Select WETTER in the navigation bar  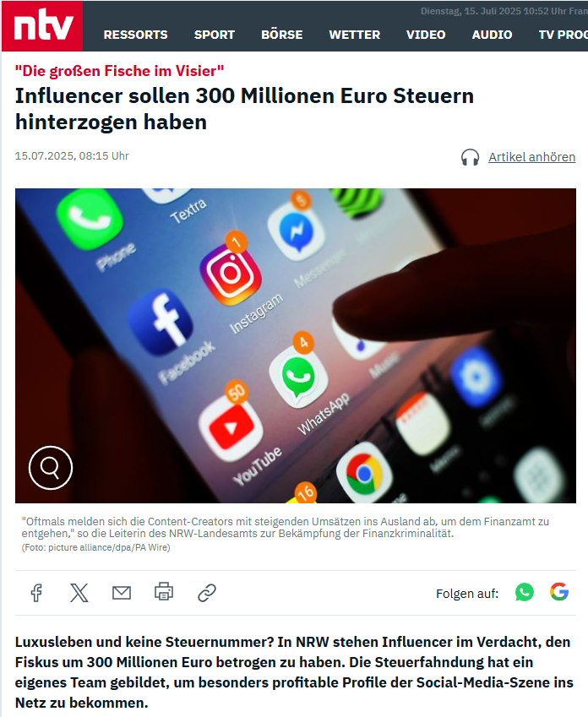click(x=355, y=35)
